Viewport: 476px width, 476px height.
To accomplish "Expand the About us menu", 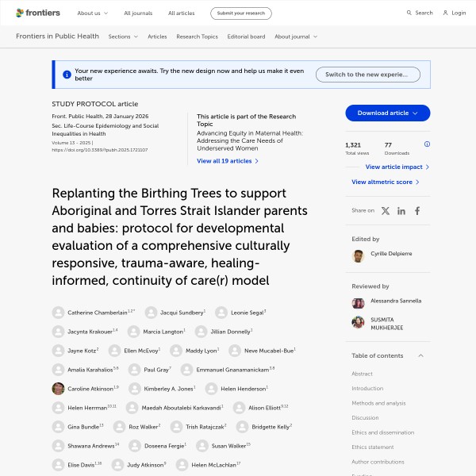I will (92, 13).
